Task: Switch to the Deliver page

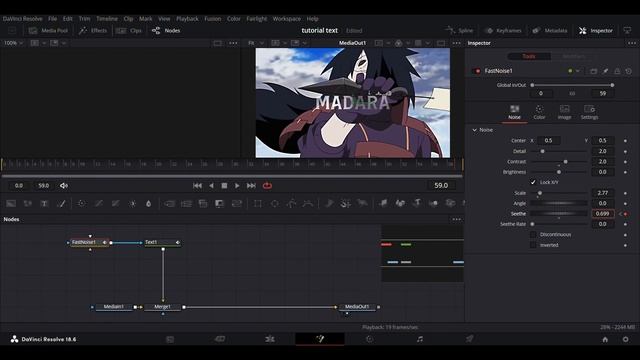Action: click(469, 339)
